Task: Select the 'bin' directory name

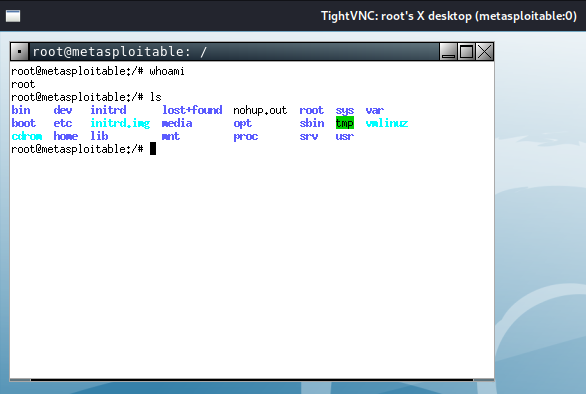Action: [21, 110]
